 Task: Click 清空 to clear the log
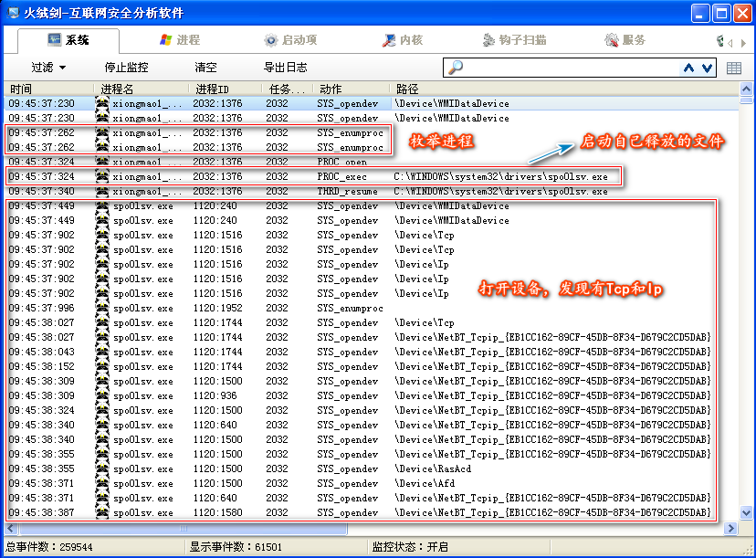[205, 68]
